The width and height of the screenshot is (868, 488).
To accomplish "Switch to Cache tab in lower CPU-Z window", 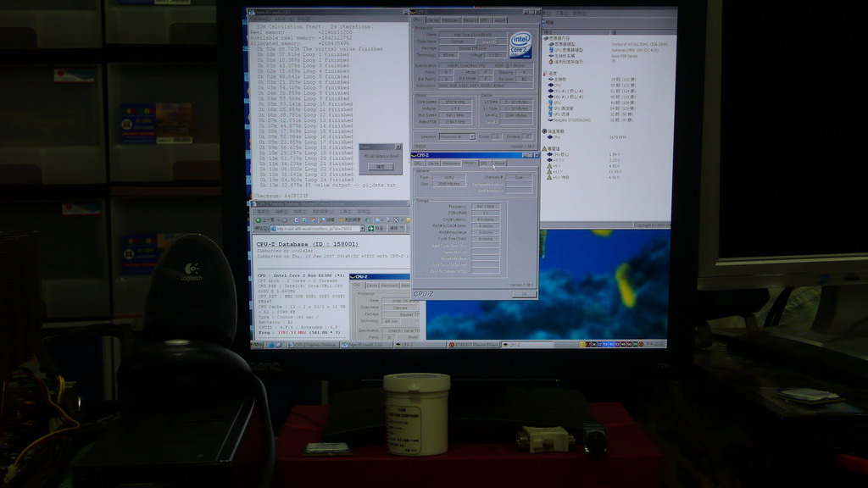I will 433,164.
